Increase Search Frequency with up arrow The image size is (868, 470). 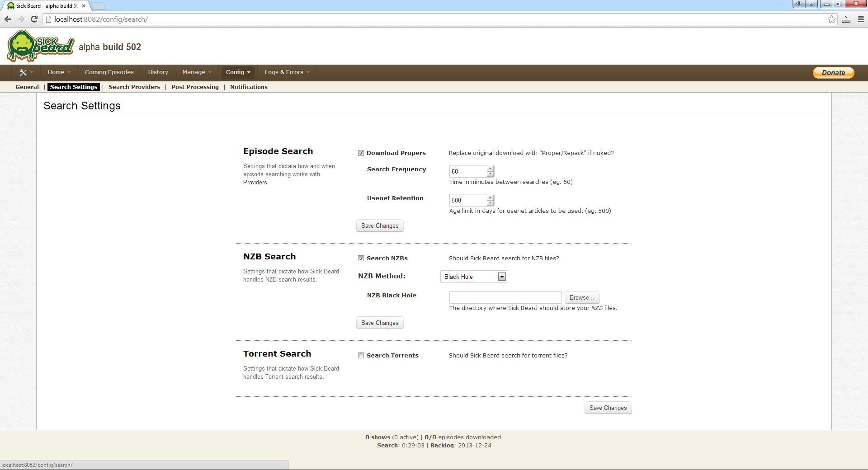click(490, 169)
